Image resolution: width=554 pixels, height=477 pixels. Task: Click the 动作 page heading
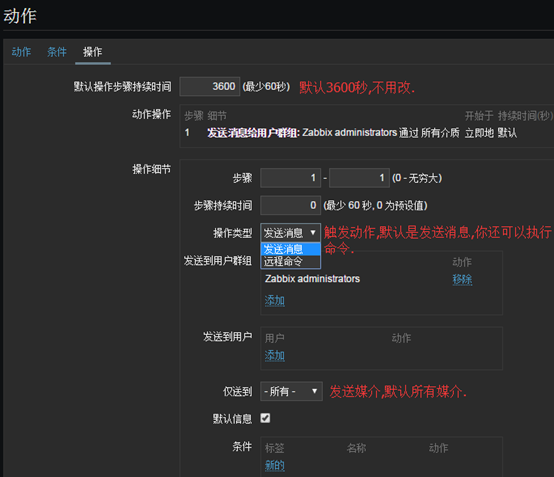pyautogui.click(x=20, y=16)
